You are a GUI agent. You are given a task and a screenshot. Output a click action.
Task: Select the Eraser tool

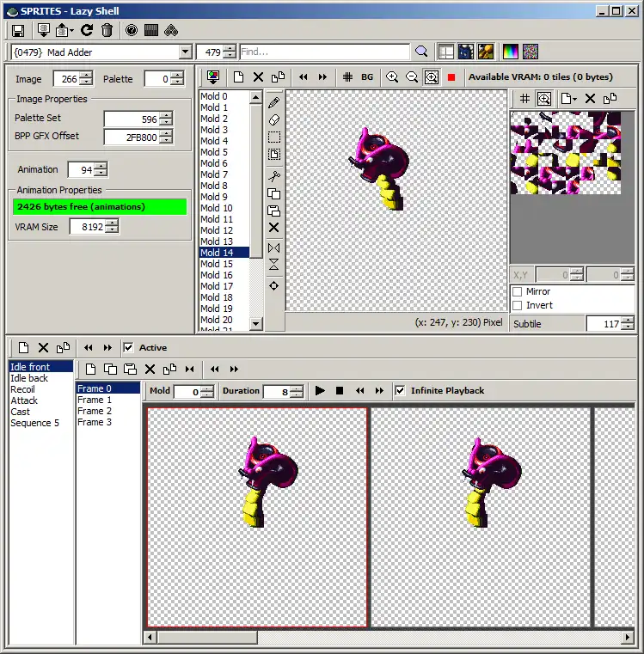pos(274,119)
